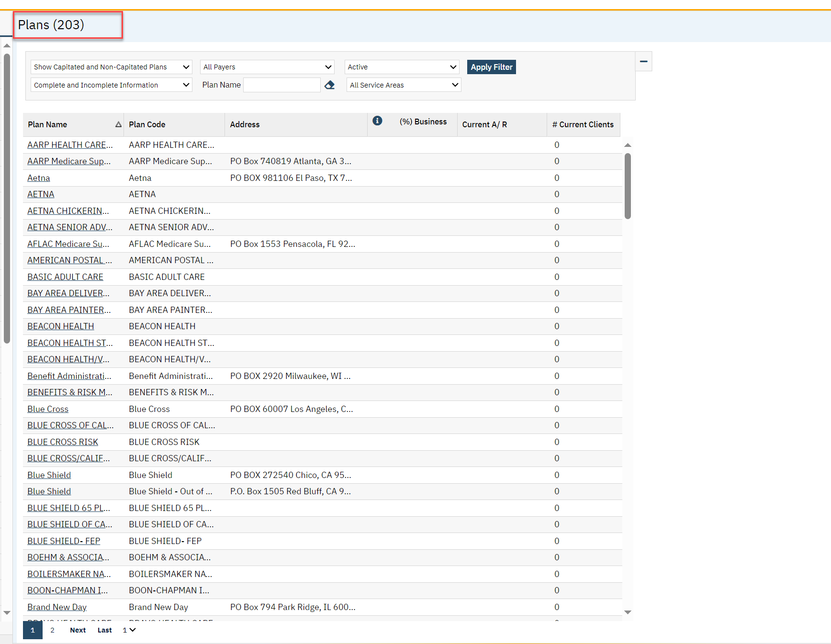831x644 pixels.
Task: Click the table scroll-down arrow
Action: click(628, 612)
